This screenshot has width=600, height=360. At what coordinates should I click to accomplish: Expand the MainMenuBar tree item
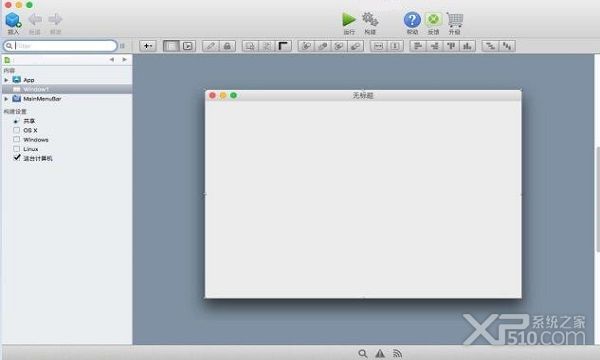6,99
